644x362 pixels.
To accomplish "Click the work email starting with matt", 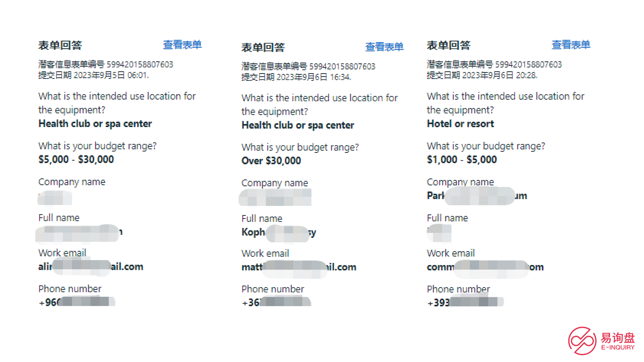I will tap(299, 267).
